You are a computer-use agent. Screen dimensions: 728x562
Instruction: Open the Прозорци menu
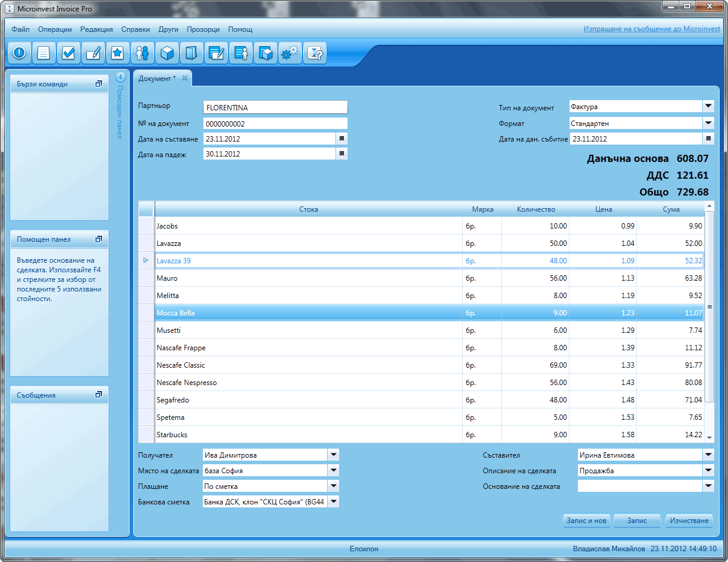coord(203,29)
